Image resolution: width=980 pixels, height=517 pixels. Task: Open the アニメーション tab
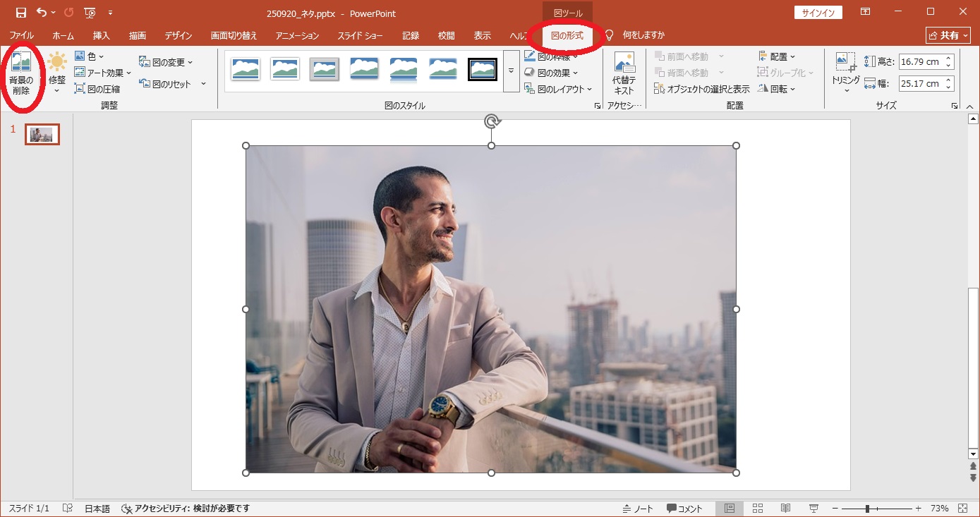tap(297, 35)
